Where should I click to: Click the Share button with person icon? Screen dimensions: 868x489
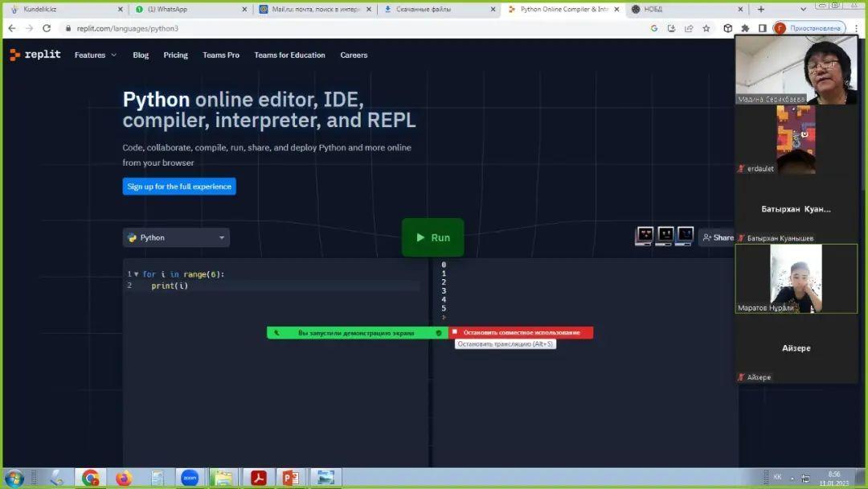point(718,237)
